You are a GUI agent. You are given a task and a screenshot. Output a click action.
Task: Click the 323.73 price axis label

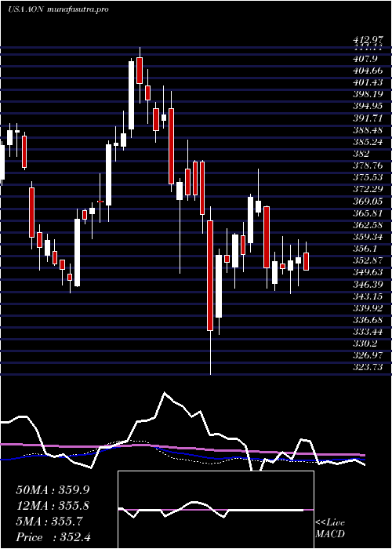[x=368, y=367]
